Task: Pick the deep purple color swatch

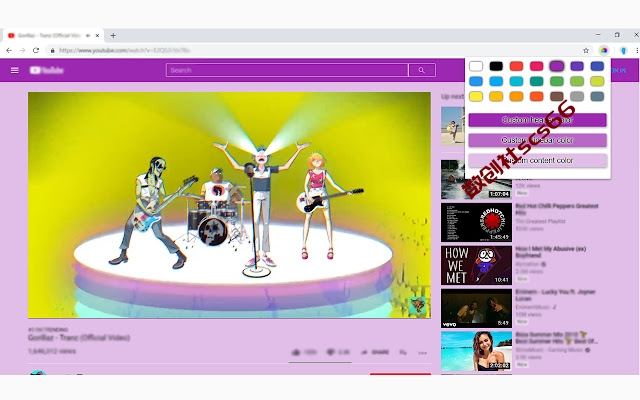Action: pyautogui.click(x=577, y=66)
